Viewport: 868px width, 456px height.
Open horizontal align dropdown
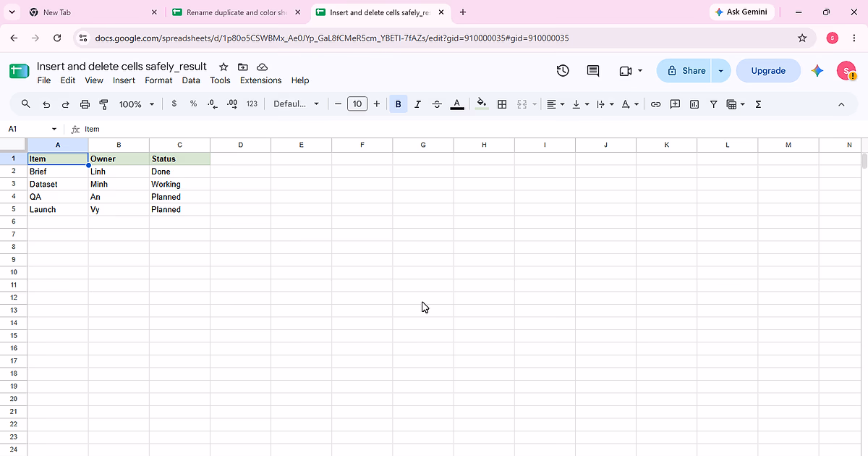pos(556,104)
